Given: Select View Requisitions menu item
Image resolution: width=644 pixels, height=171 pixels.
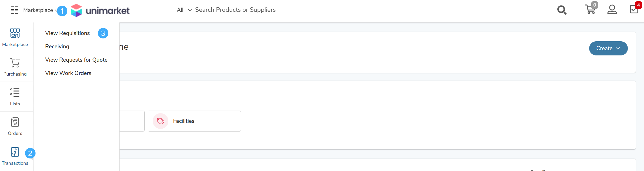Looking at the screenshot, I should [x=67, y=33].
